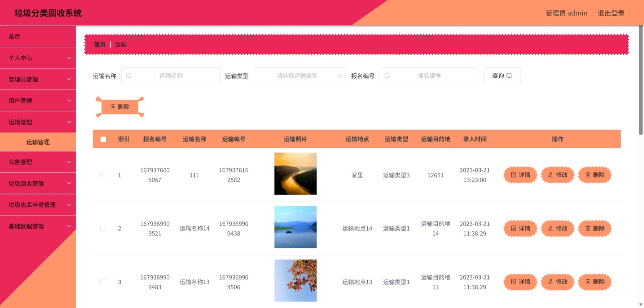Screen dimensions: 644x308
Task: Click the 录入时间 column header
Action: [x=475, y=139]
